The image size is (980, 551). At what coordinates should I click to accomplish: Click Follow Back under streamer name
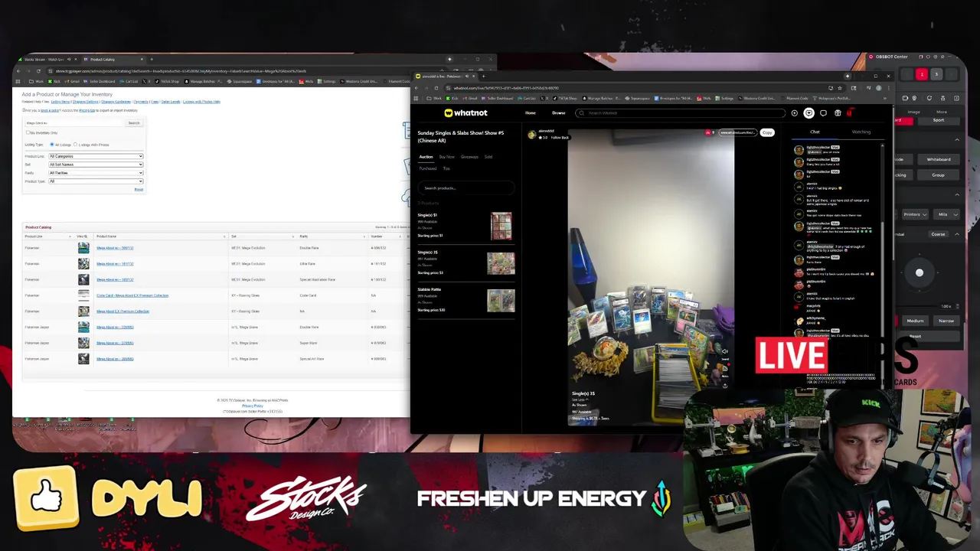click(560, 138)
